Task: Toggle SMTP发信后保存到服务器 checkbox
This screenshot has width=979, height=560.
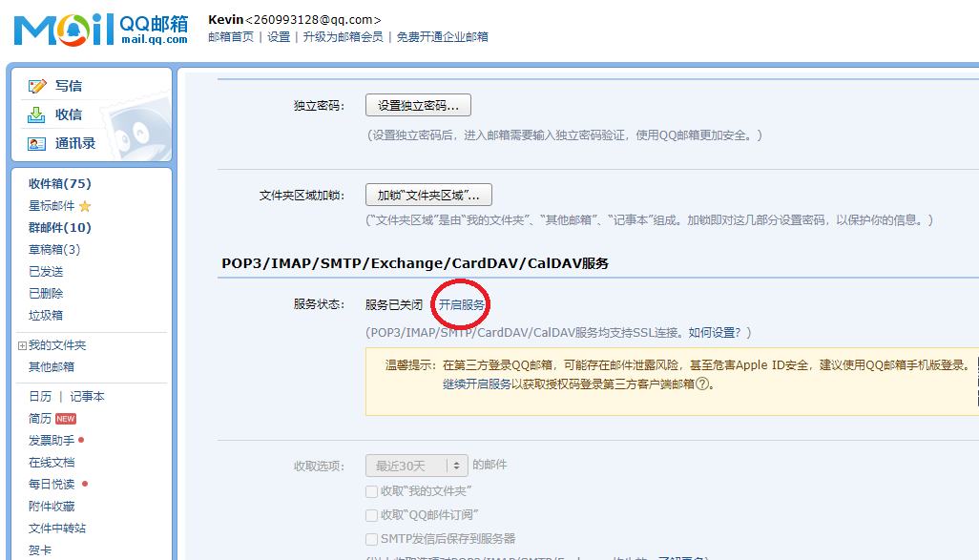Action: (372, 539)
